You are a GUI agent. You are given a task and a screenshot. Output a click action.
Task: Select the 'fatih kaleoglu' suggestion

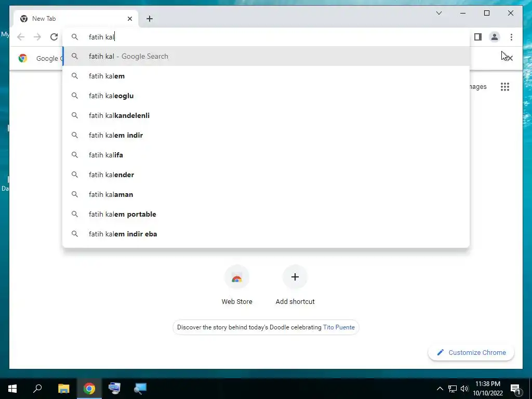[267, 96]
